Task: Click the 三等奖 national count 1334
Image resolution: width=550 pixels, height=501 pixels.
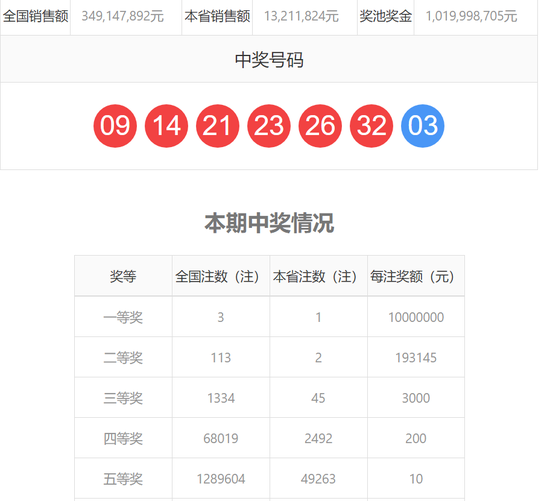Action: pos(221,398)
